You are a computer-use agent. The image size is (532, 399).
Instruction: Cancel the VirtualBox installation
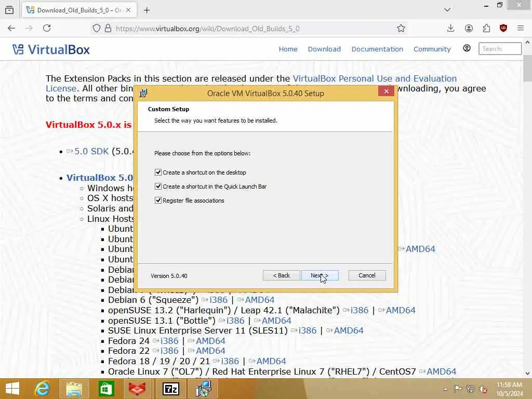click(367, 275)
